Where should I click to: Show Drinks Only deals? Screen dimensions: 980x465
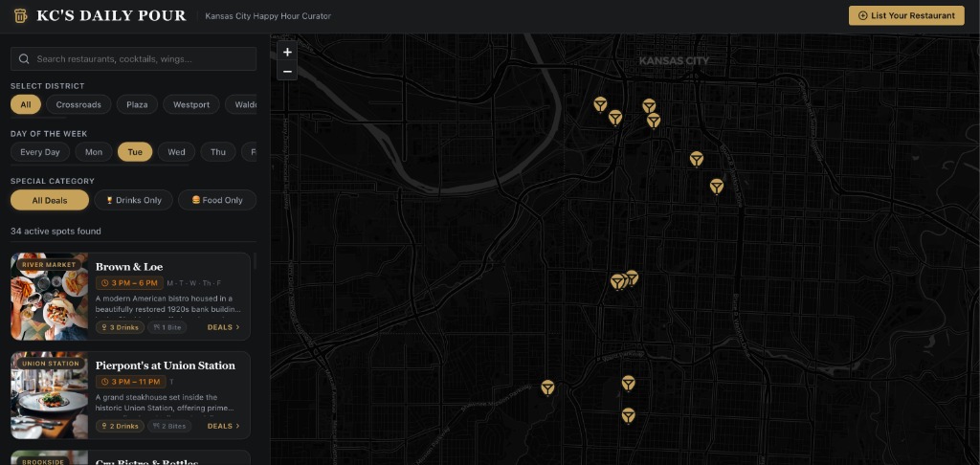(133, 200)
